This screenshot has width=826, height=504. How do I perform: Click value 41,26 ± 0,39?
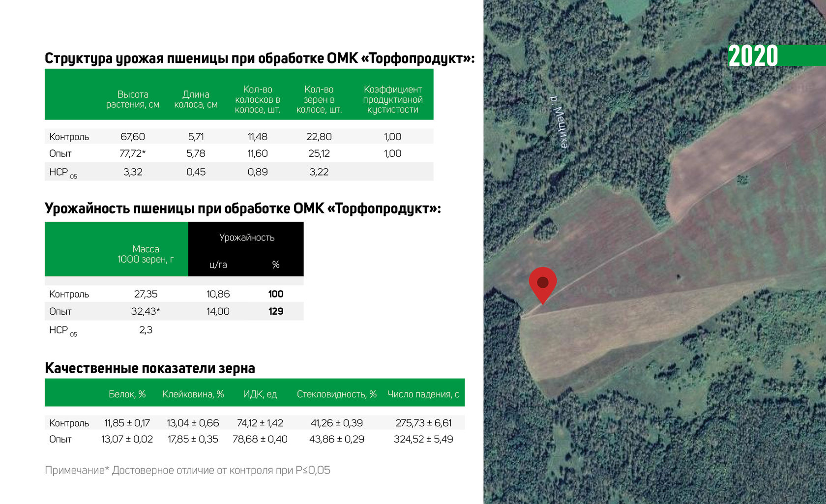coord(337,423)
